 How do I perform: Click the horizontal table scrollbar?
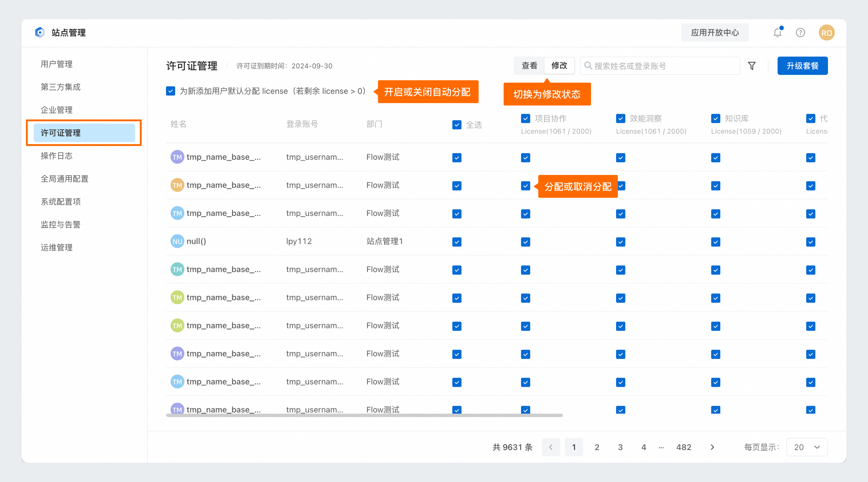pyautogui.click(x=364, y=415)
